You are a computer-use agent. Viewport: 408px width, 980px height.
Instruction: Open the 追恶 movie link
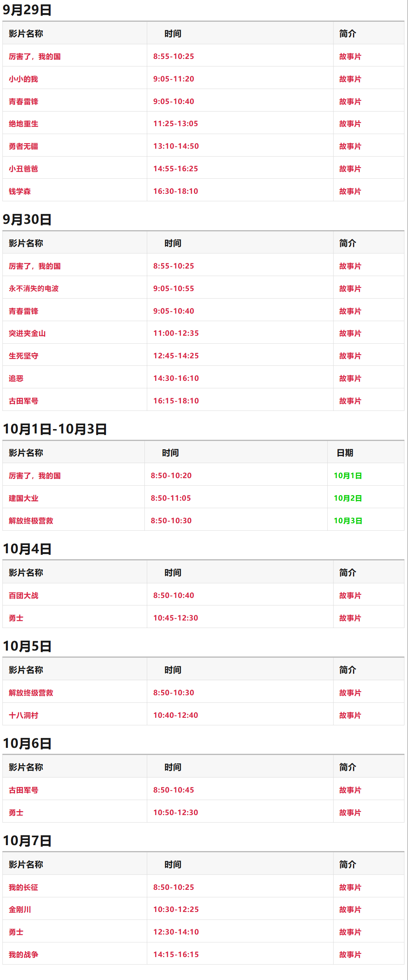pyautogui.click(x=16, y=378)
